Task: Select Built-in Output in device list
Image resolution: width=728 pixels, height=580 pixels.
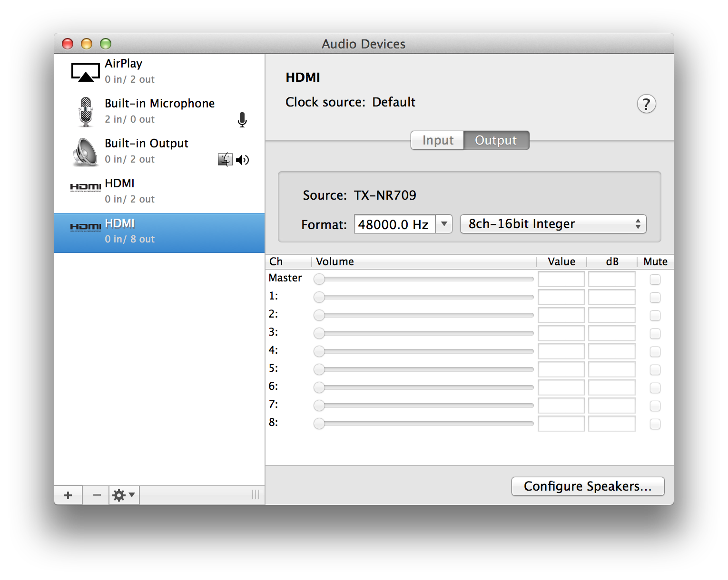Action: [159, 152]
